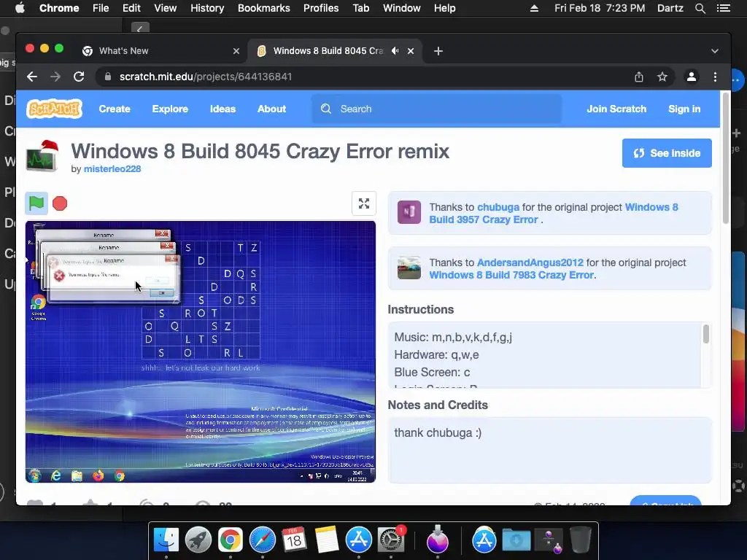Click the address bar URL
The image size is (747, 560).
pyautogui.click(x=205, y=77)
